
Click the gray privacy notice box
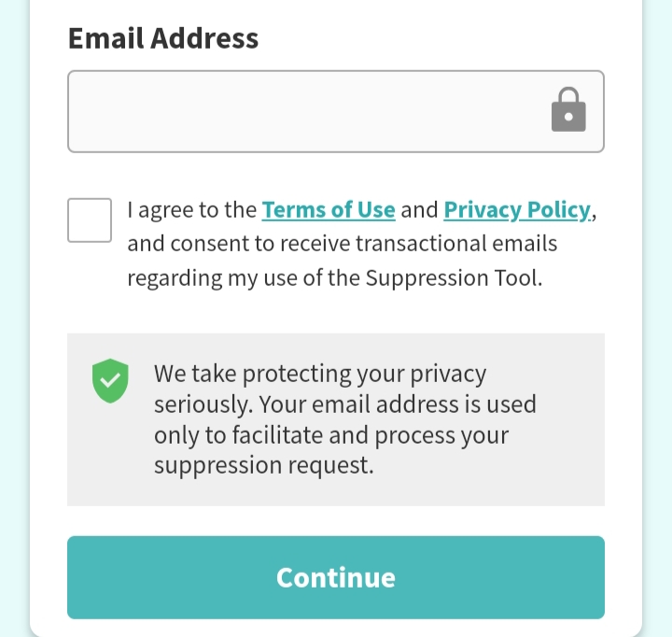click(x=336, y=419)
